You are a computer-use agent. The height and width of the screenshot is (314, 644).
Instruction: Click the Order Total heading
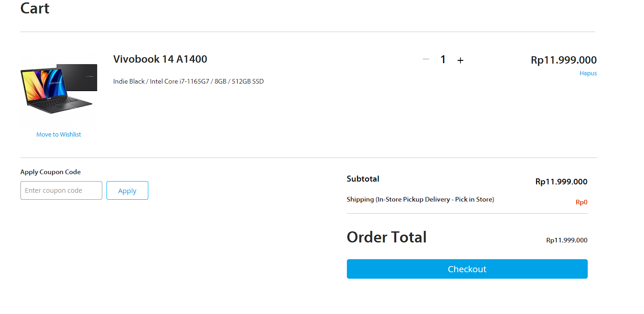pos(386,237)
